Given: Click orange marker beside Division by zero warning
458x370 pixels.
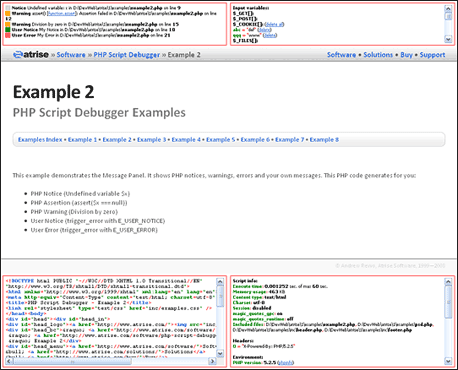Looking at the screenshot, I should pyautogui.click(x=8, y=24).
